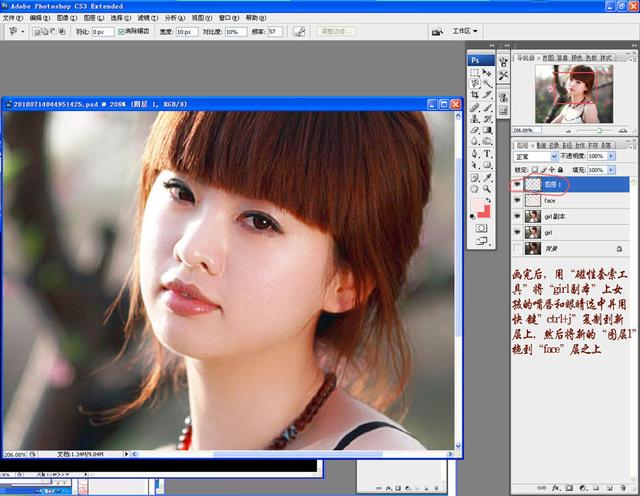Show the 背景 layer via its visibility box
Viewport: 640px width, 496px height.
517,249
